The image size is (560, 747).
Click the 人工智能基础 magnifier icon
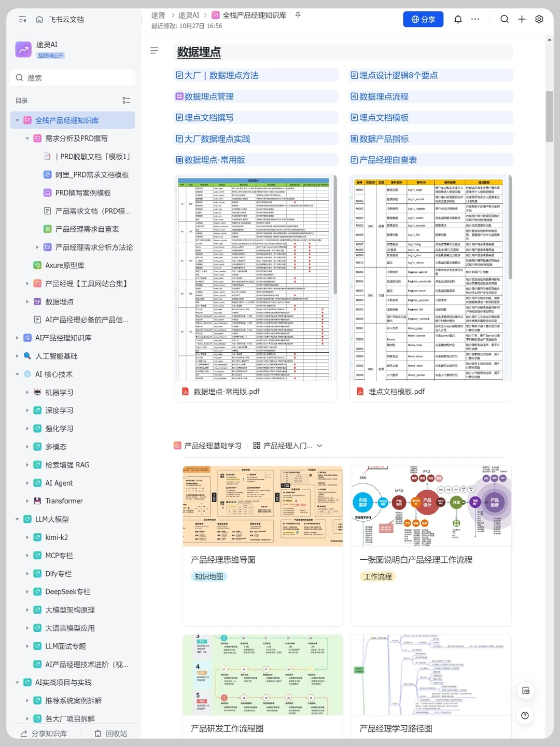pos(27,356)
